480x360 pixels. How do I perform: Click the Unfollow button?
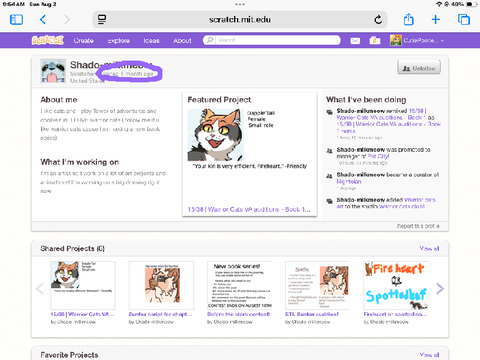[x=419, y=68]
